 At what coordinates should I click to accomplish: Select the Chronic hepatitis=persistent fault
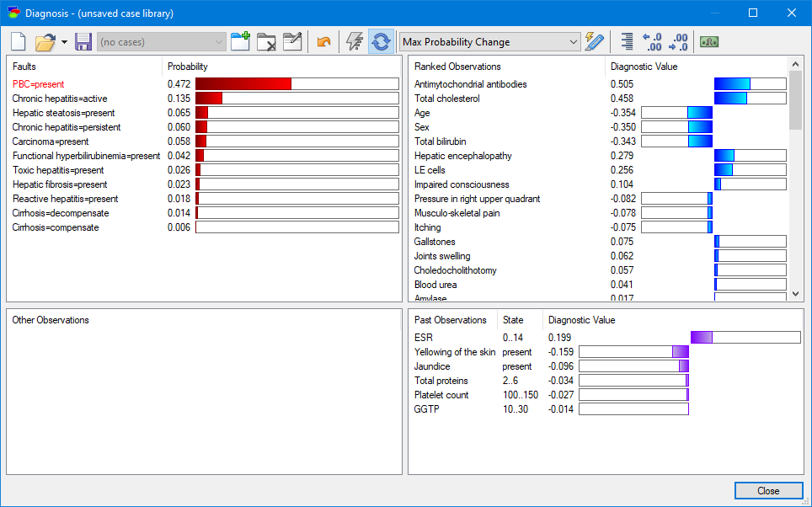tap(67, 127)
